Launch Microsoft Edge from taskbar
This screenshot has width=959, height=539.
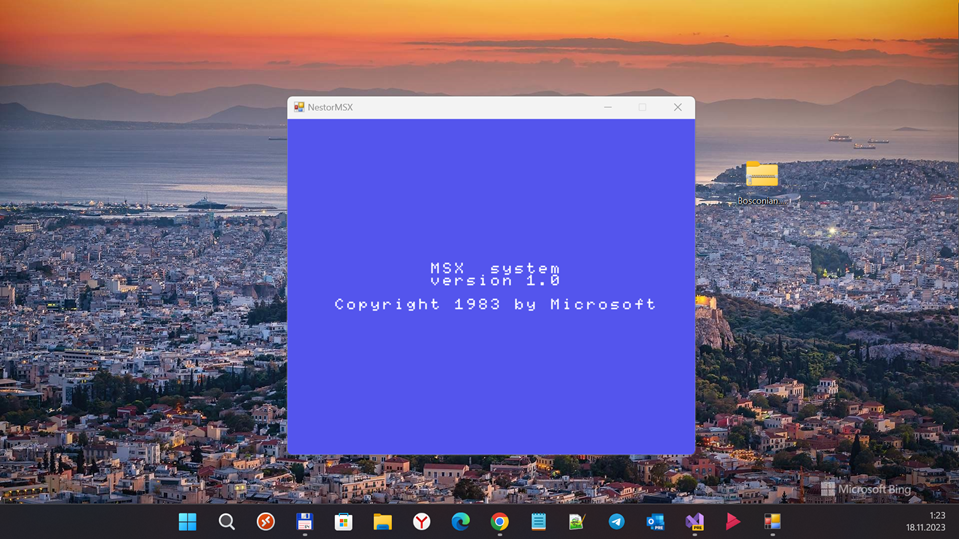click(x=461, y=521)
